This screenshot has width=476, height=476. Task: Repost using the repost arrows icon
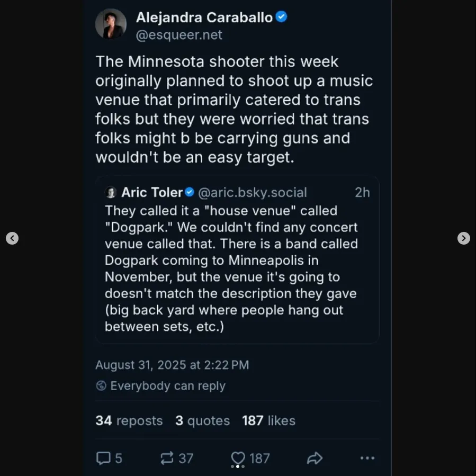point(167,458)
